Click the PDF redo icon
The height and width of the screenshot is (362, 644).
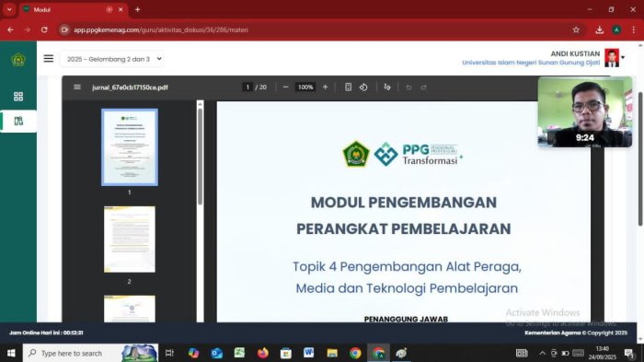click(x=423, y=88)
